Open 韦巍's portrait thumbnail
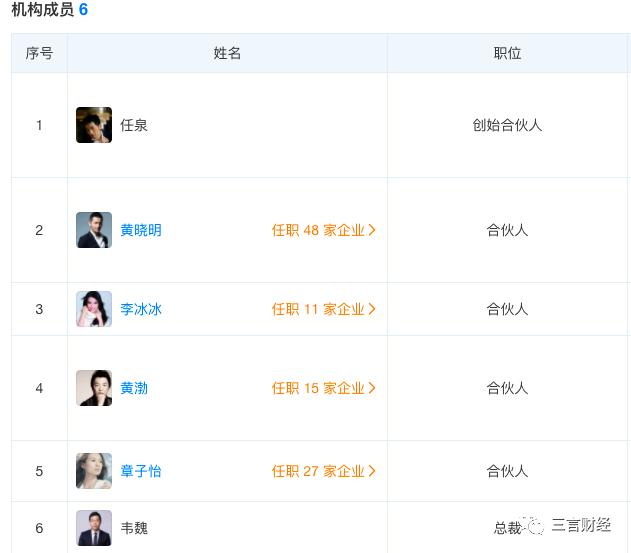This screenshot has width=631, height=553. point(94,528)
